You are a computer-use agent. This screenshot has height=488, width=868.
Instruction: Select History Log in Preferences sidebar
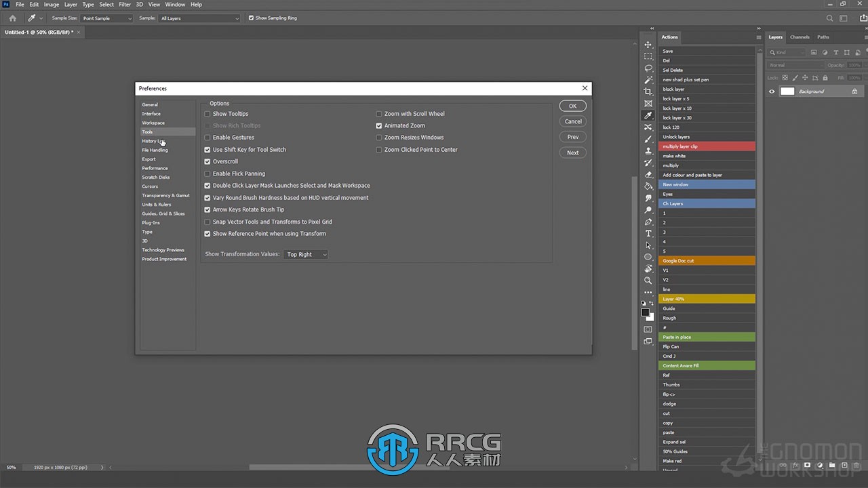(167, 141)
